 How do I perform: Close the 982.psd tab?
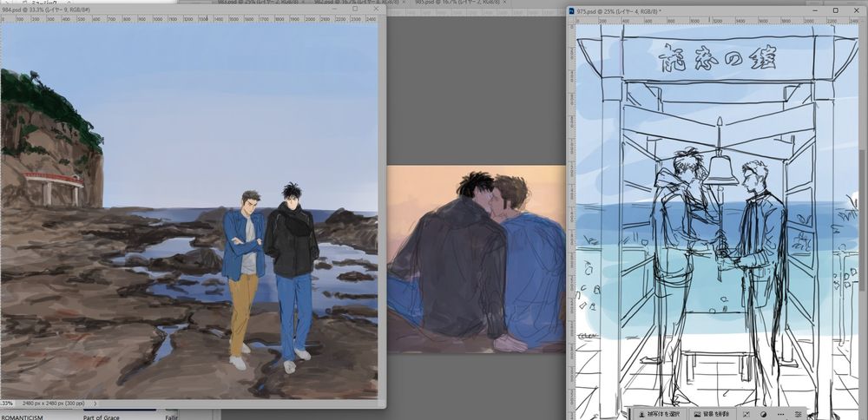(x=404, y=3)
